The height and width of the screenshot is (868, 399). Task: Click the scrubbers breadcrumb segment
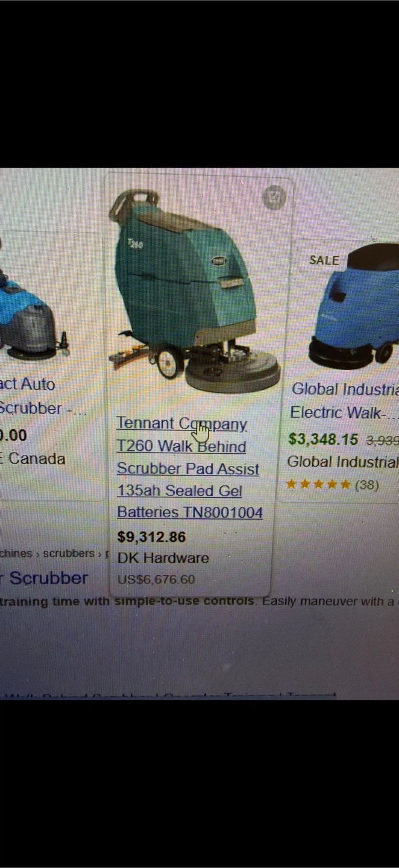point(69,553)
